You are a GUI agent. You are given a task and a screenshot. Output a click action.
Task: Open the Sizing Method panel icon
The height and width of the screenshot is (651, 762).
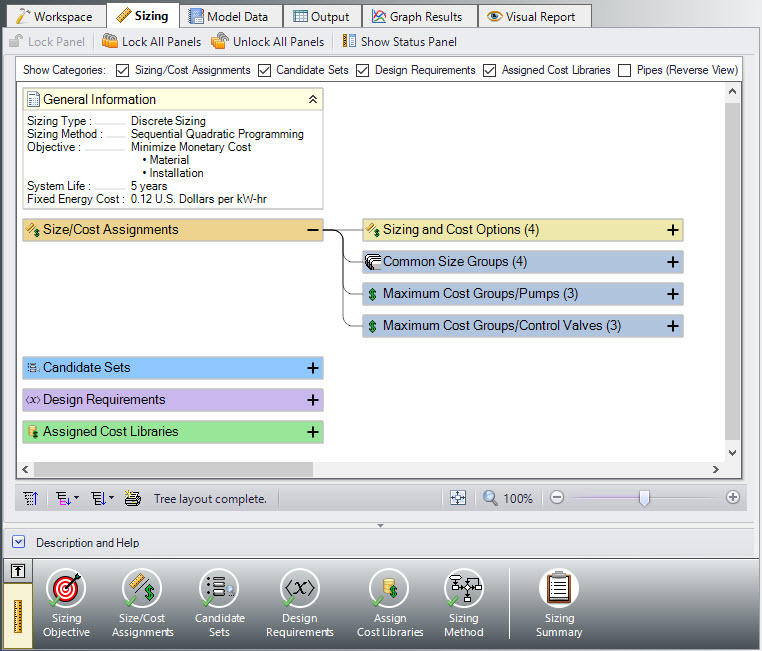(x=463, y=590)
